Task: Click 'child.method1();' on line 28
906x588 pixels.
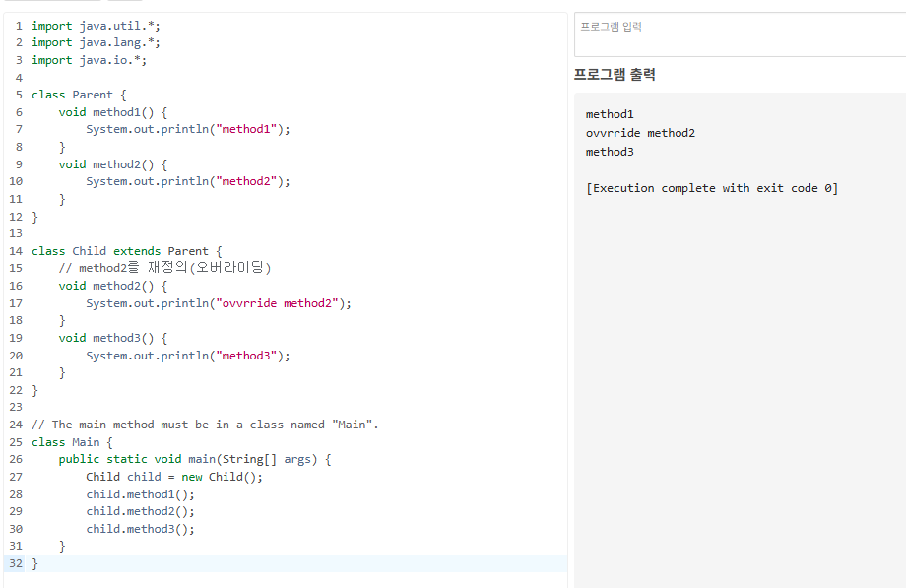Action: coord(141,494)
